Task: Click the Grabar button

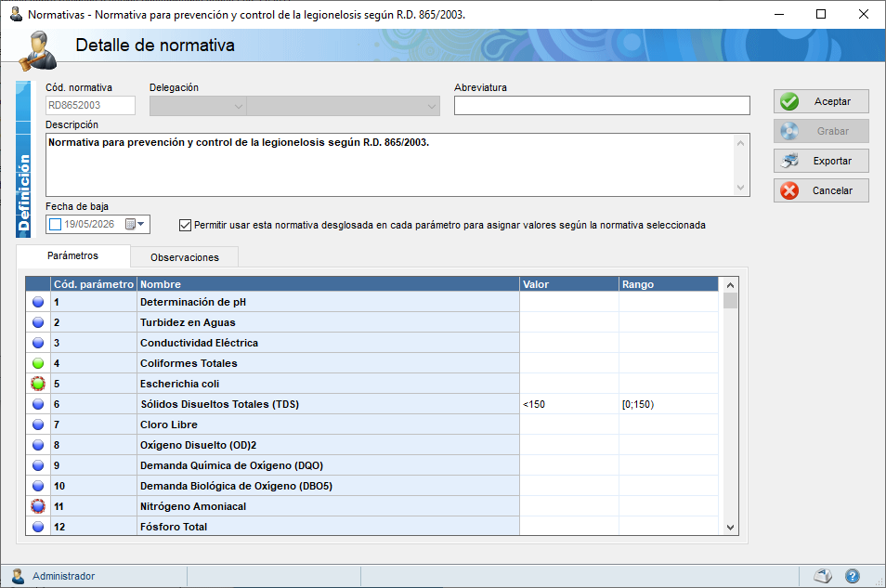Action: (x=821, y=131)
